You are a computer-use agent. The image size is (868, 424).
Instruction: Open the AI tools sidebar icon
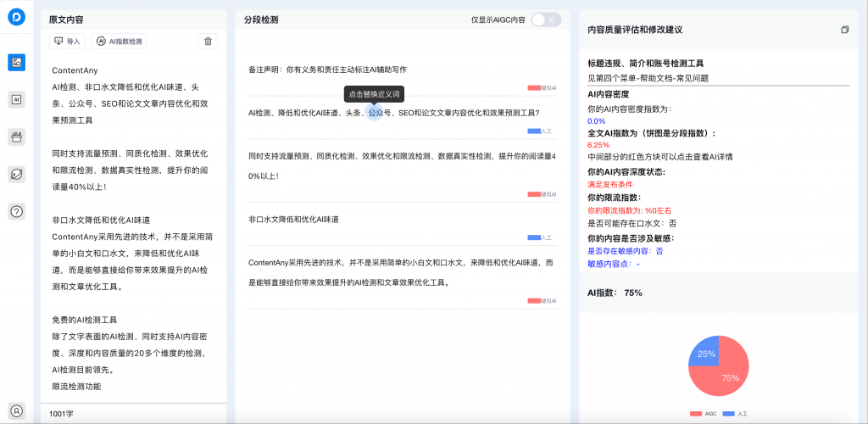tap(17, 99)
